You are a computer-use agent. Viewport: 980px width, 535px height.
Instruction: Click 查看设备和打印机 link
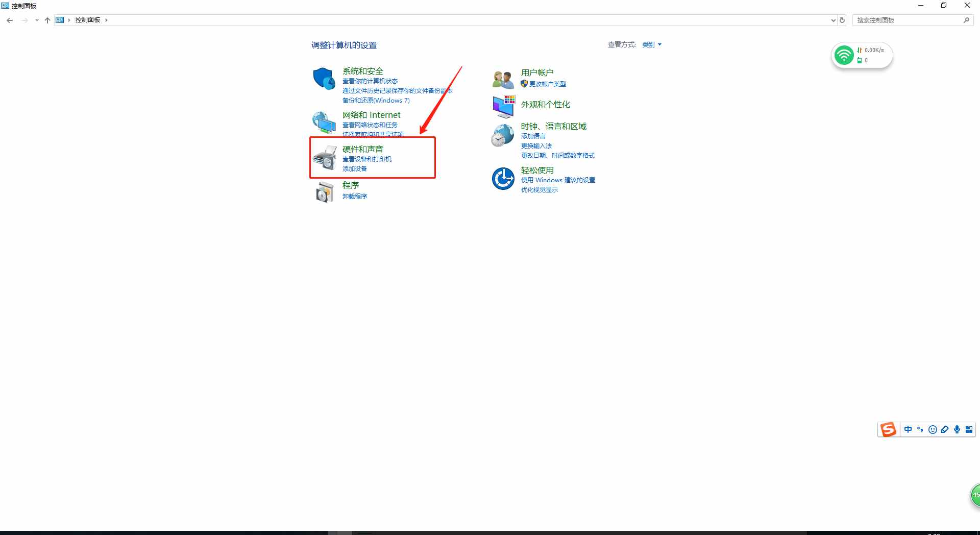366,159
